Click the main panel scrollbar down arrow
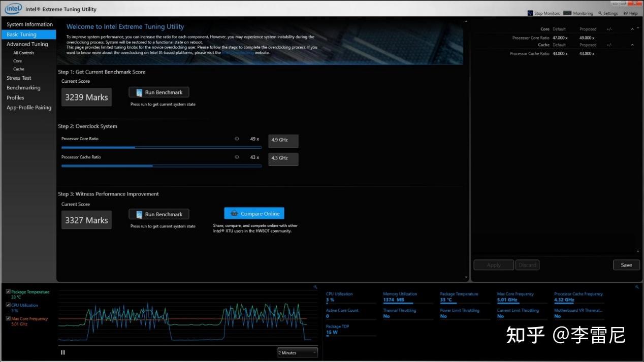 [467, 277]
